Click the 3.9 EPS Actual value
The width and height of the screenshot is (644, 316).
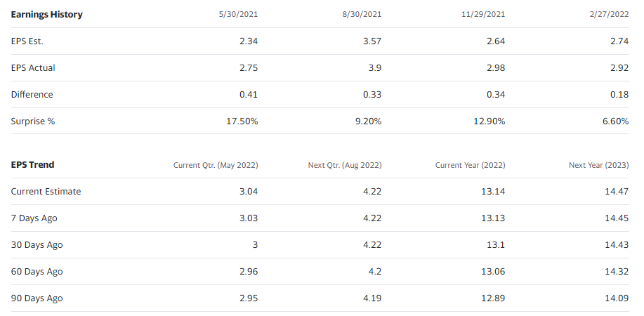375,68
